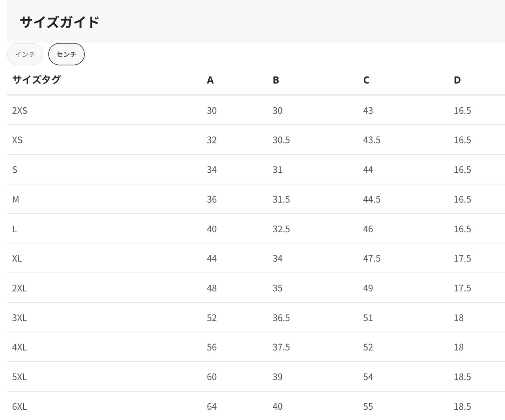Select the 2XS size row label
The height and width of the screenshot is (420, 505).
tap(20, 110)
